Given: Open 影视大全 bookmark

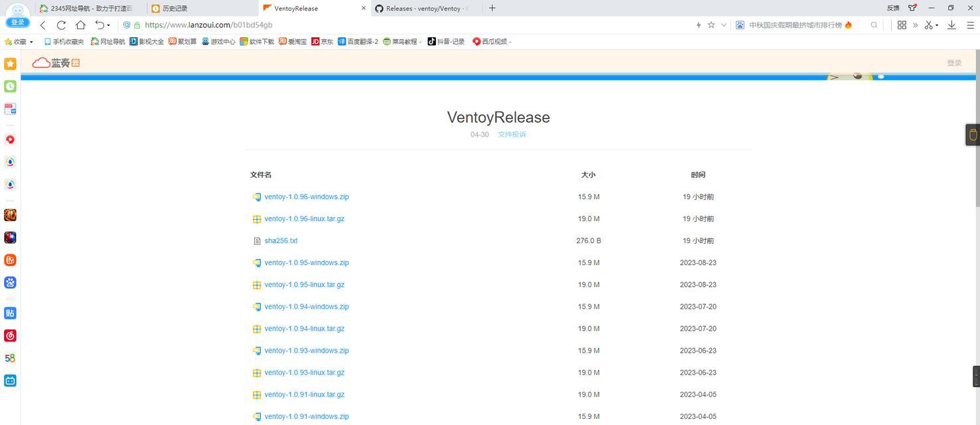Looking at the screenshot, I should [147, 42].
